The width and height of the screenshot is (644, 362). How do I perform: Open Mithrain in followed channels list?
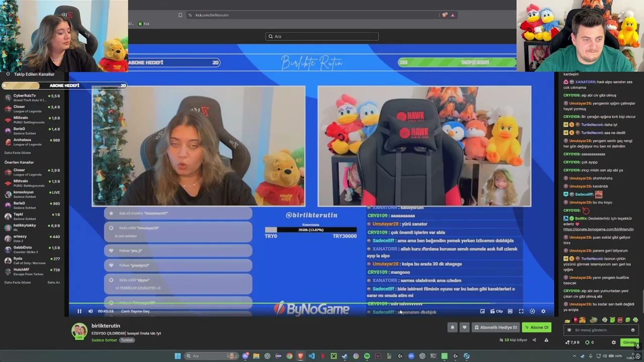coord(32,120)
